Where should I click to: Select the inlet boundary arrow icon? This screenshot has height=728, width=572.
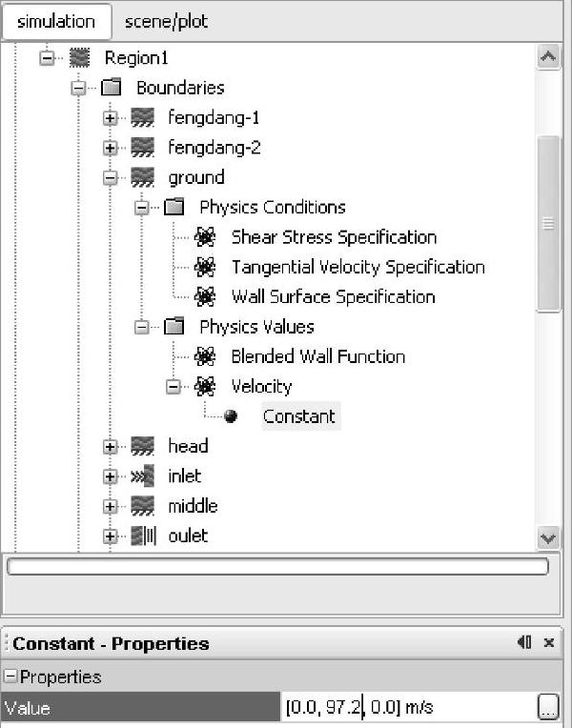(142, 476)
